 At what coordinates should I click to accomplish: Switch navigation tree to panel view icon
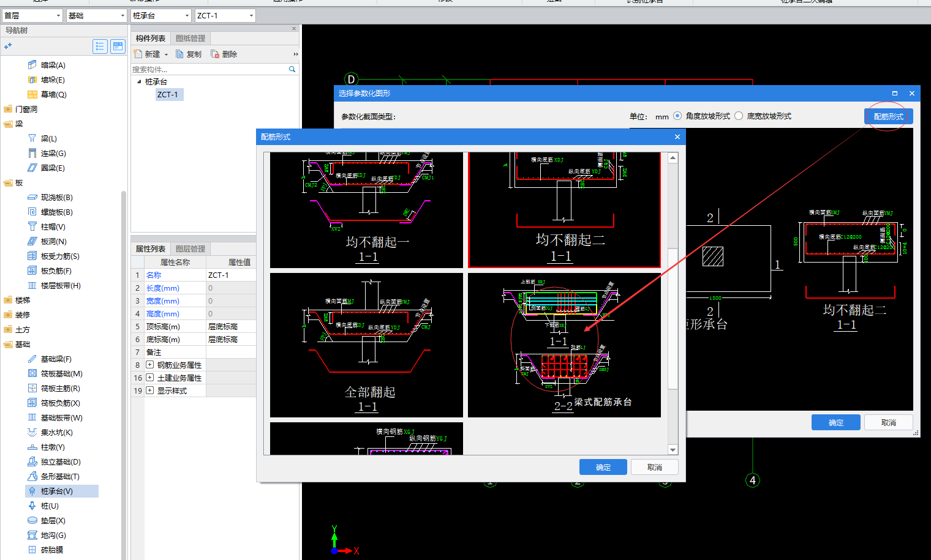tap(118, 46)
